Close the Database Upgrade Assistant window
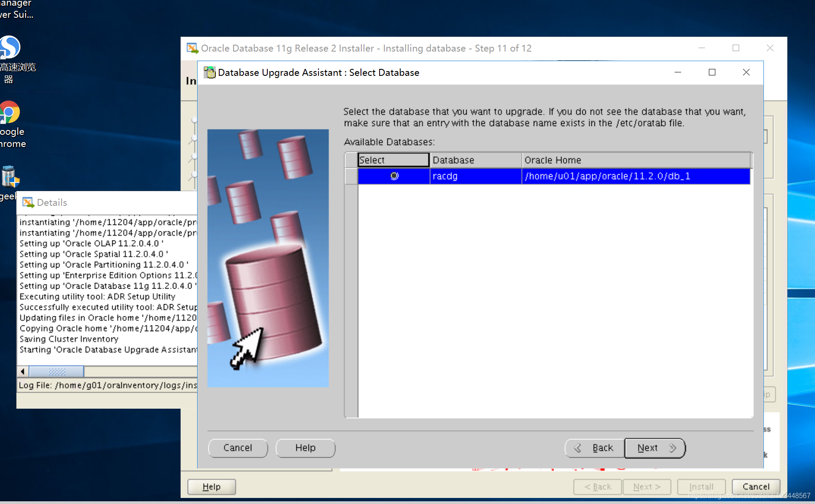 click(746, 72)
